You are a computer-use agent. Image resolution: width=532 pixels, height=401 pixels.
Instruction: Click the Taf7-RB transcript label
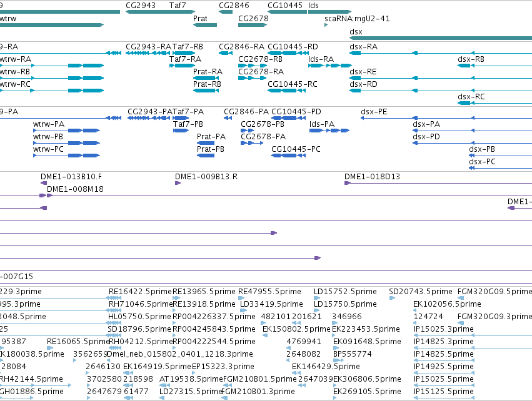(x=188, y=46)
